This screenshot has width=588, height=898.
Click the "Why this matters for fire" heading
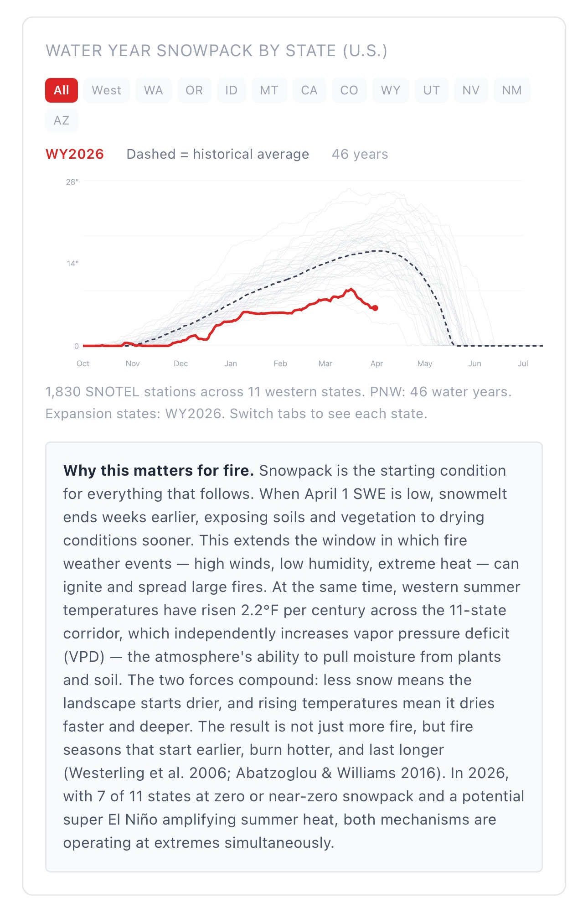point(158,471)
